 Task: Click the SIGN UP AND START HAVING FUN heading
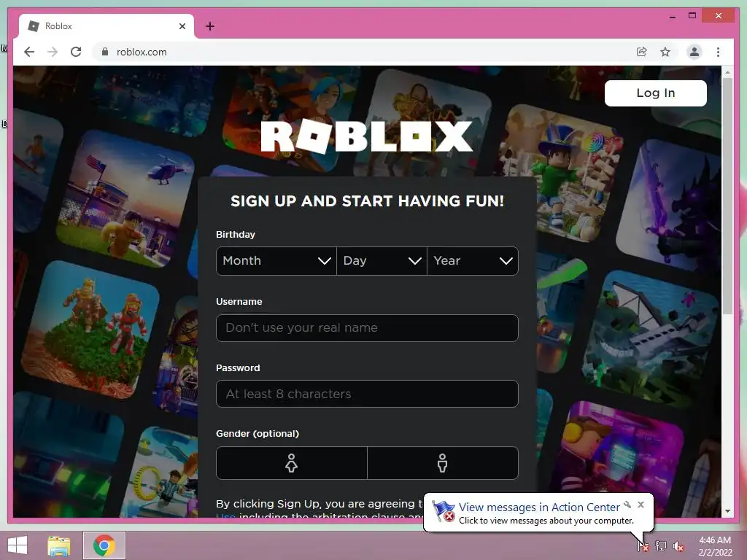[367, 201]
